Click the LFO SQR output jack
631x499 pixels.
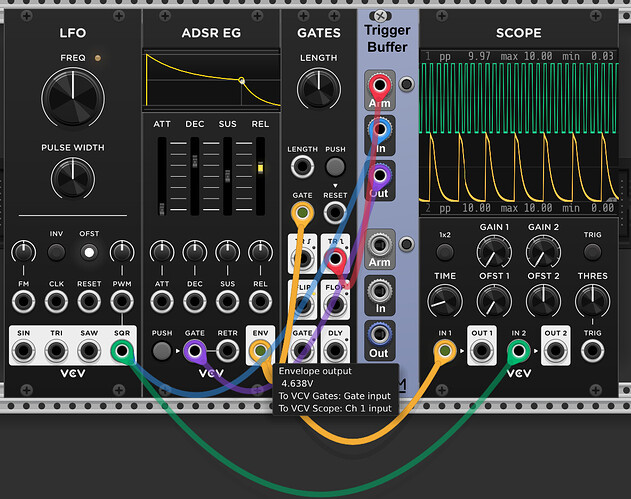click(x=122, y=351)
